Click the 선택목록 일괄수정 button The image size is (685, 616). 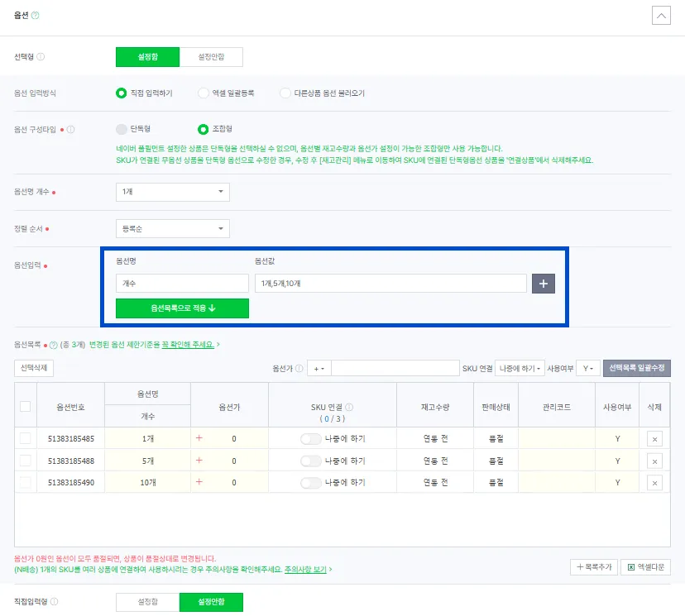click(x=636, y=368)
